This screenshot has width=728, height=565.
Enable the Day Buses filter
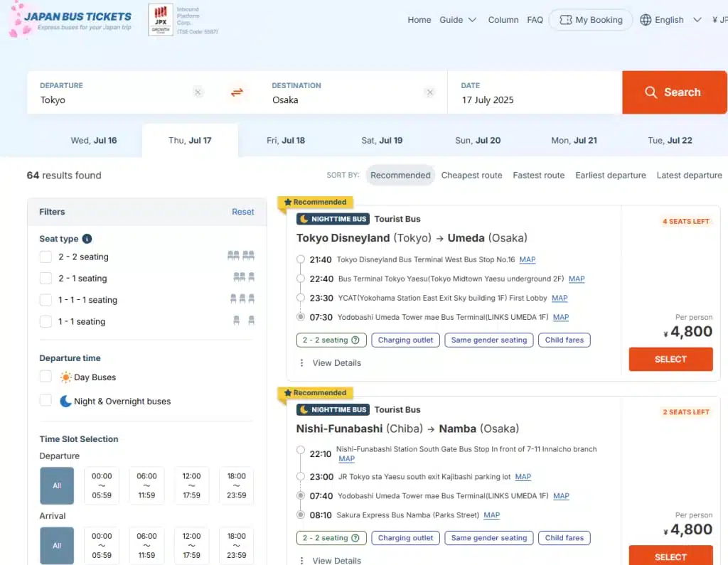click(x=45, y=377)
